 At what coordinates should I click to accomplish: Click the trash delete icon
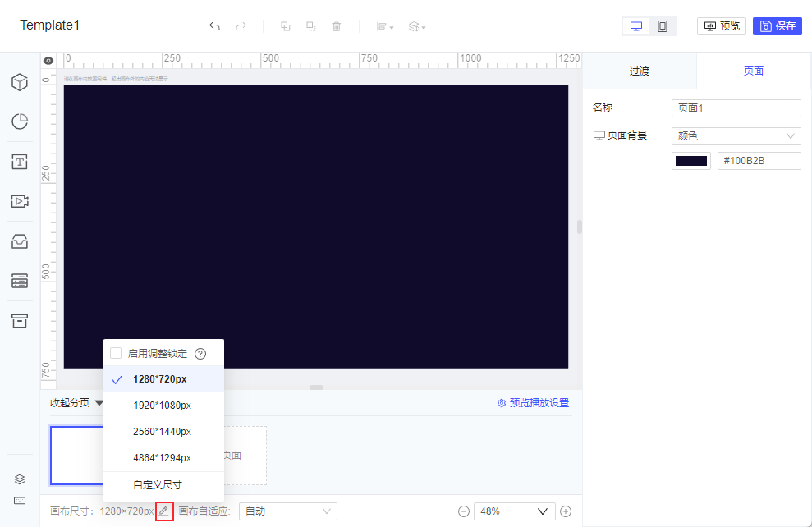[x=337, y=26]
